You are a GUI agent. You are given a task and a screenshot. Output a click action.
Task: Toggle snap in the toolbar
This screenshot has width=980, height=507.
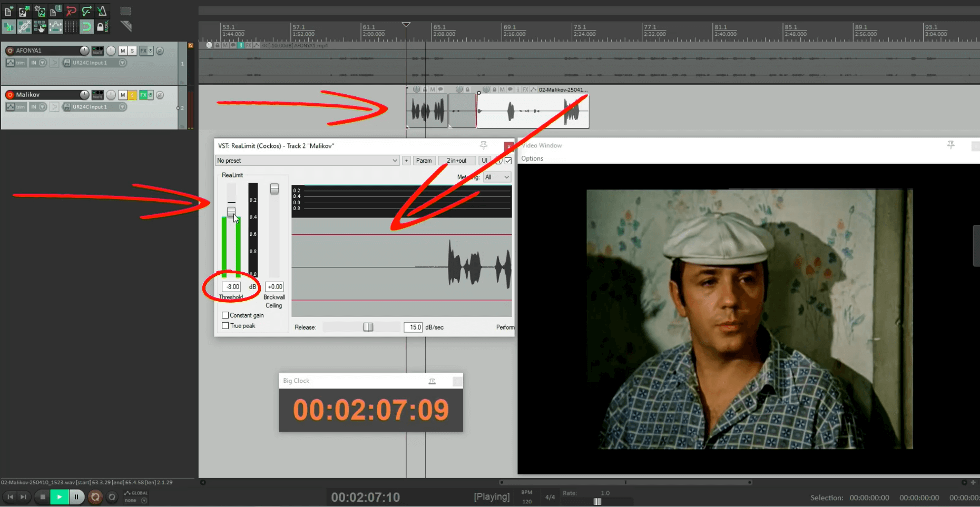(86, 26)
